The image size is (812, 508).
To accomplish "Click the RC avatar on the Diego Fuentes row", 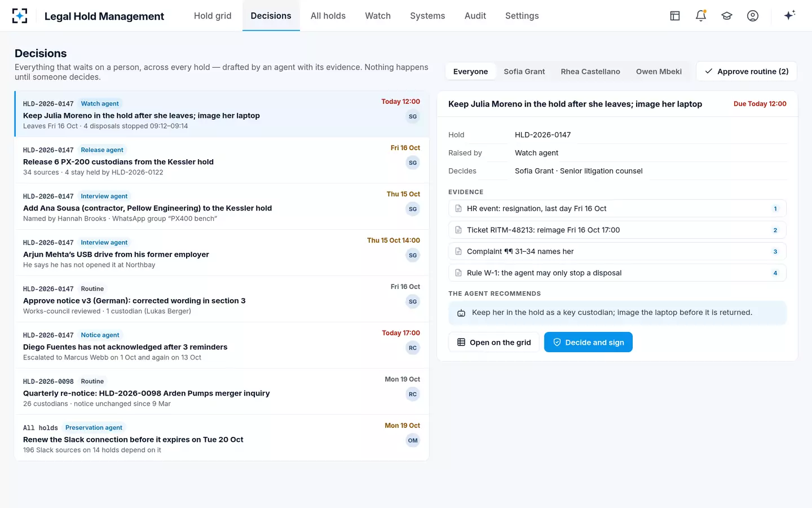I will [413, 348].
